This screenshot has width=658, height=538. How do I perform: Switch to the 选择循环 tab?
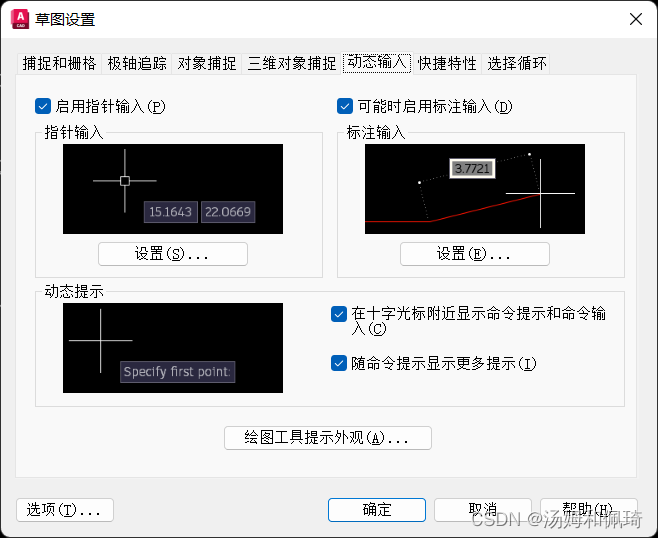[x=517, y=64]
